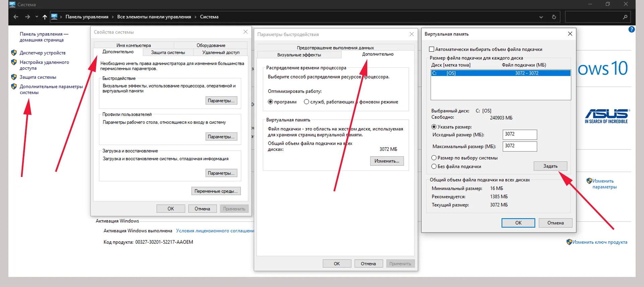Open Диспетчер устройств link
This screenshot has height=287, width=644.
tap(43, 53)
